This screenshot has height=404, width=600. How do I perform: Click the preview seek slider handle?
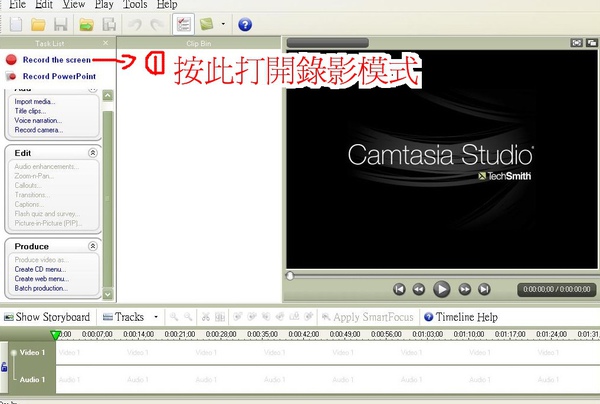pos(290,276)
